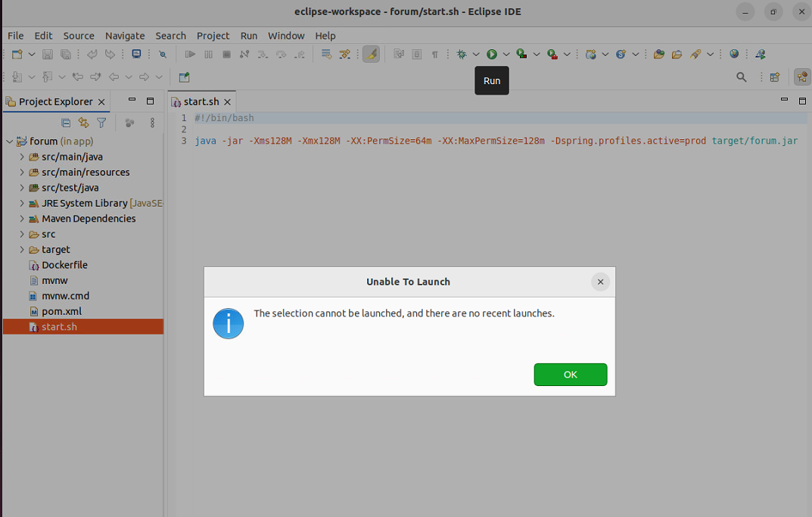
Task: Open the Coverage dropdown arrow
Action: (537, 54)
